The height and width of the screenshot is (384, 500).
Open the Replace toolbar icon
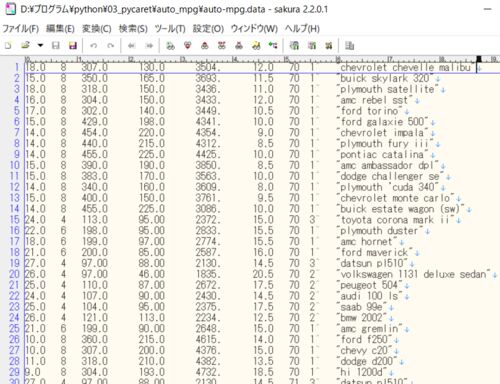[222, 46]
